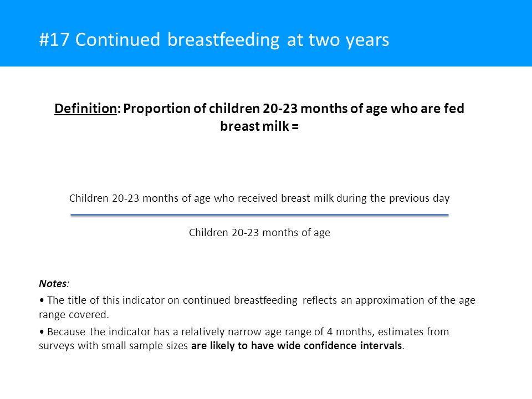
Task: Click the italic 'Notes' heading
Action: 53,284
